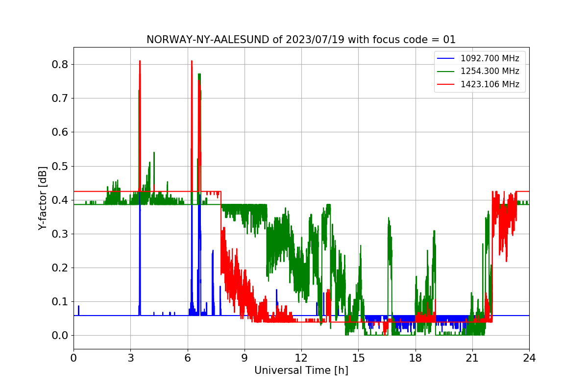588x392 pixels.
Task: Click the 3 x-axis tick label
Action: pyautogui.click(x=130, y=358)
